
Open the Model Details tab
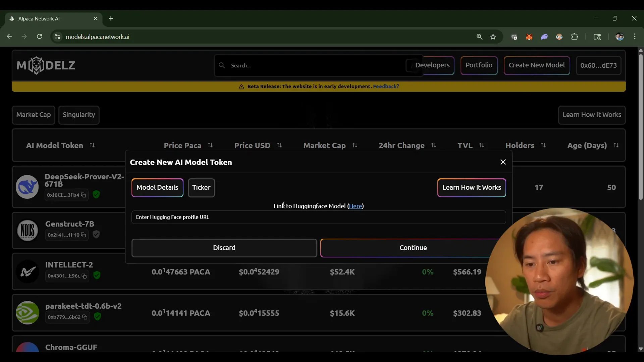[x=157, y=188]
